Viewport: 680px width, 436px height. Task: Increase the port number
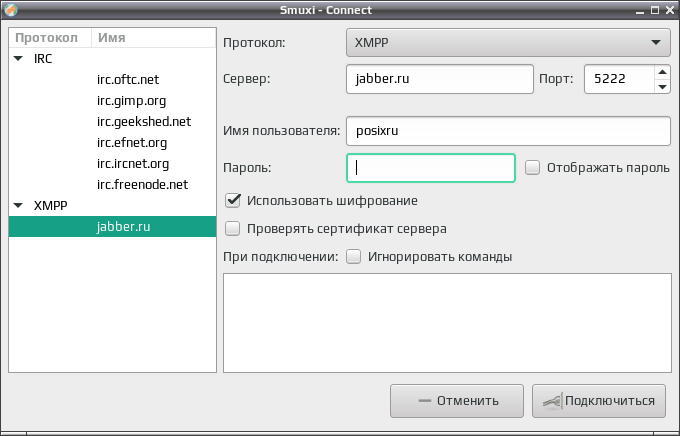coord(662,72)
